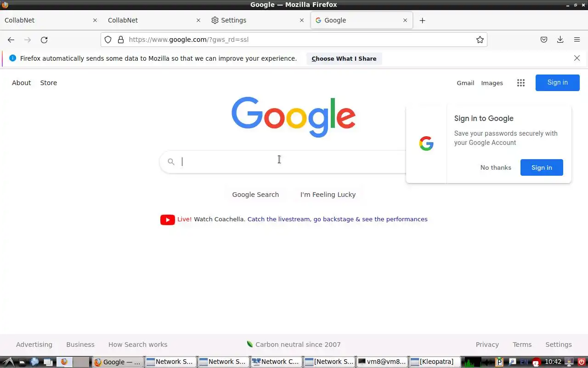
Task: Click the magnifier icon in the search box
Action: pos(171,161)
